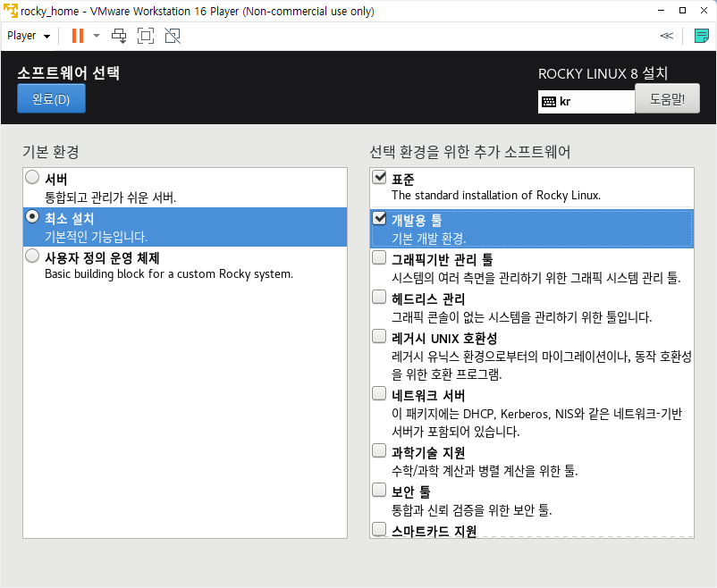
Task: Check the 레거시 UNIX 호환성 checkbox
Action: (379, 336)
